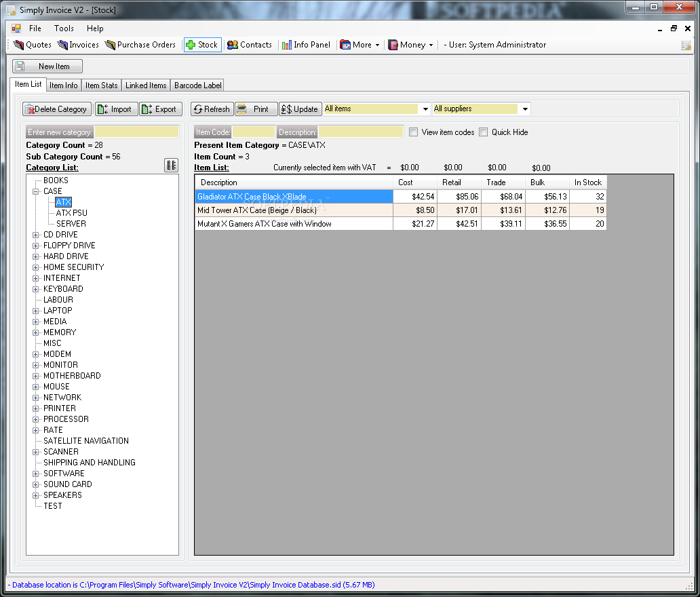The height and width of the screenshot is (597, 700).
Task: Open the All items dropdown
Action: point(425,109)
